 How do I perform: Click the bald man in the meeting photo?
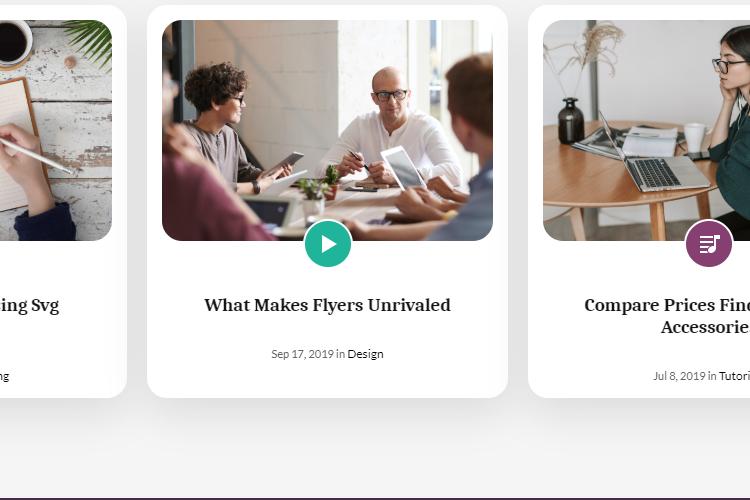pyautogui.click(x=392, y=127)
